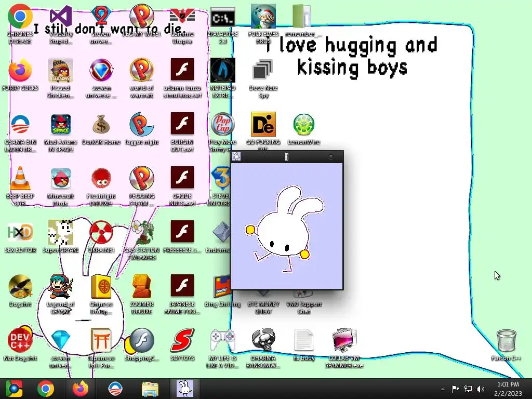The width and height of the screenshot is (532, 399).
Task: Open Mad Avians IN SPACE! icon
Action: click(x=61, y=124)
